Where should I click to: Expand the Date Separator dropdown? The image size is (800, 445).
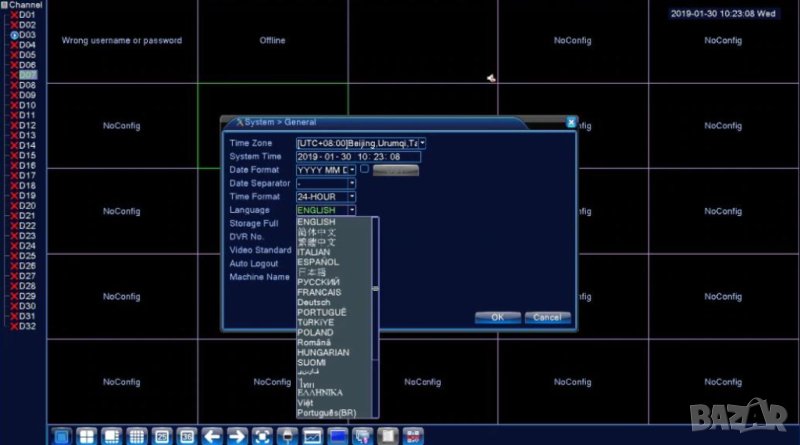tap(351, 183)
